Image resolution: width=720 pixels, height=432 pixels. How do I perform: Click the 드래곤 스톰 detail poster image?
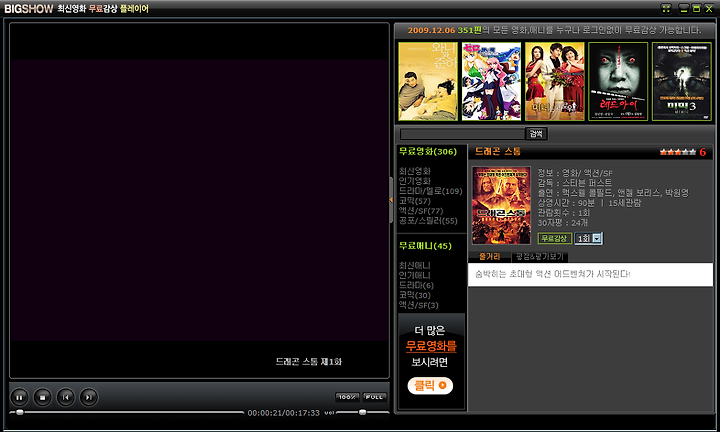pos(501,205)
